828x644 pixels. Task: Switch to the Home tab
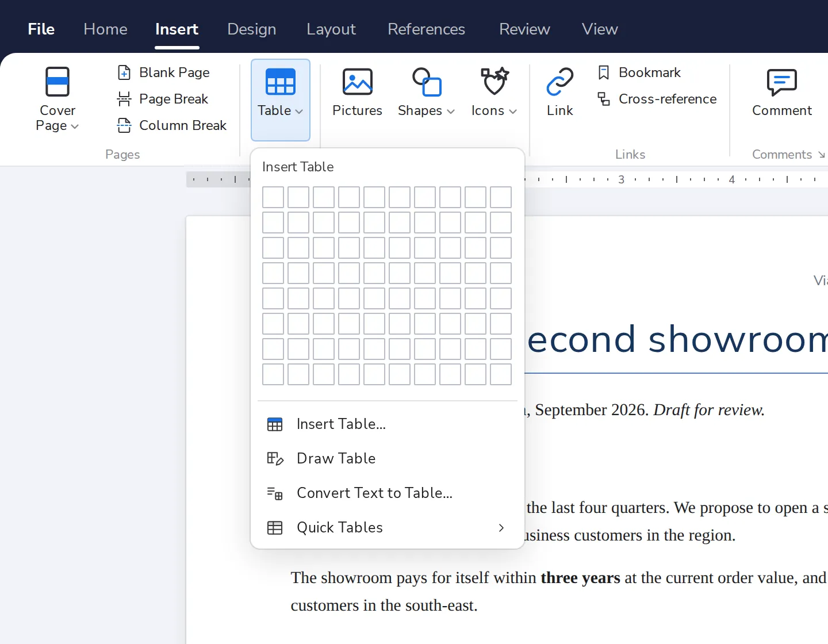[105, 29]
